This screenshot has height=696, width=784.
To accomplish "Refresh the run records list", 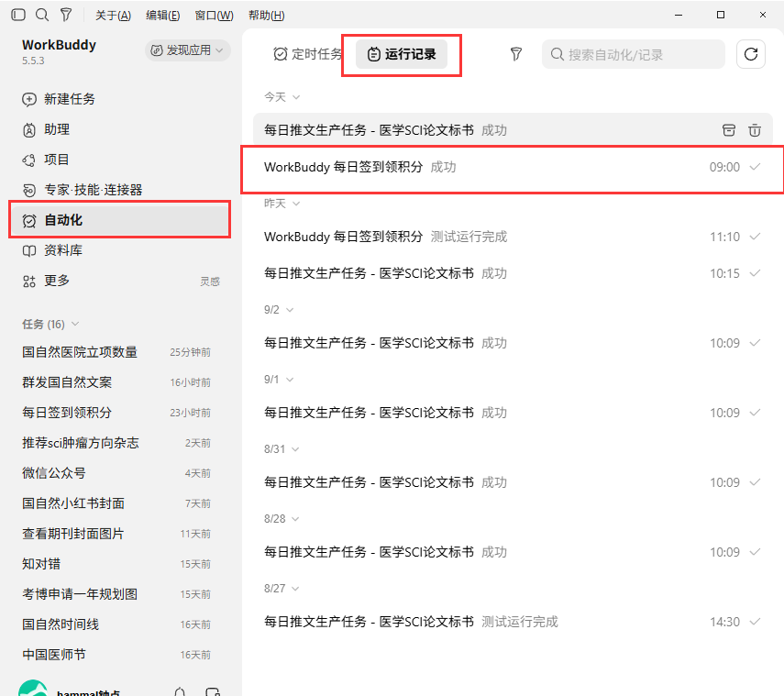I will 750,54.
